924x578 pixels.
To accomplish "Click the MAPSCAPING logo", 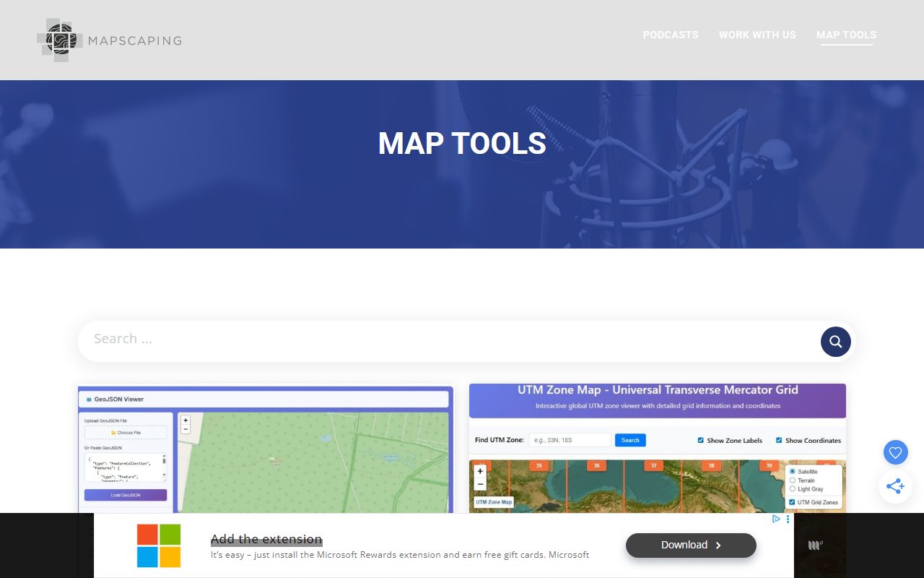I will (108, 40).
